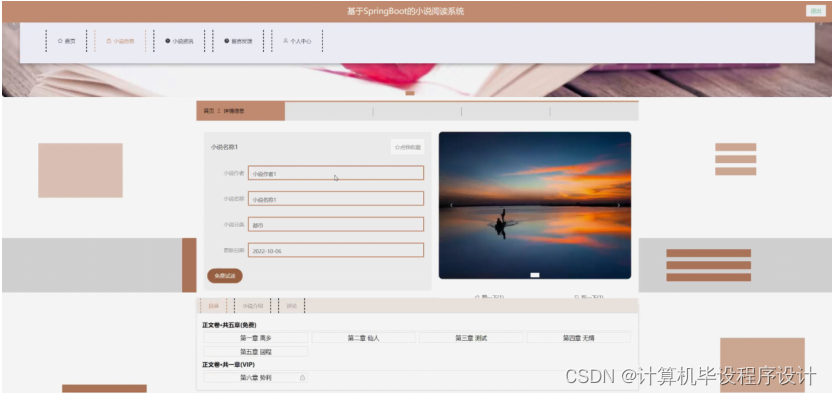Open chapter 第一章 离乡
Screen dimensions: 832x395
point(256,338)
